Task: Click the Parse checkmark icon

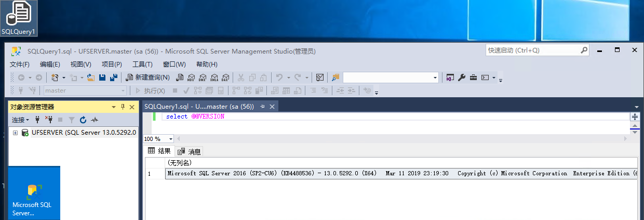Action: coord(185,90)
